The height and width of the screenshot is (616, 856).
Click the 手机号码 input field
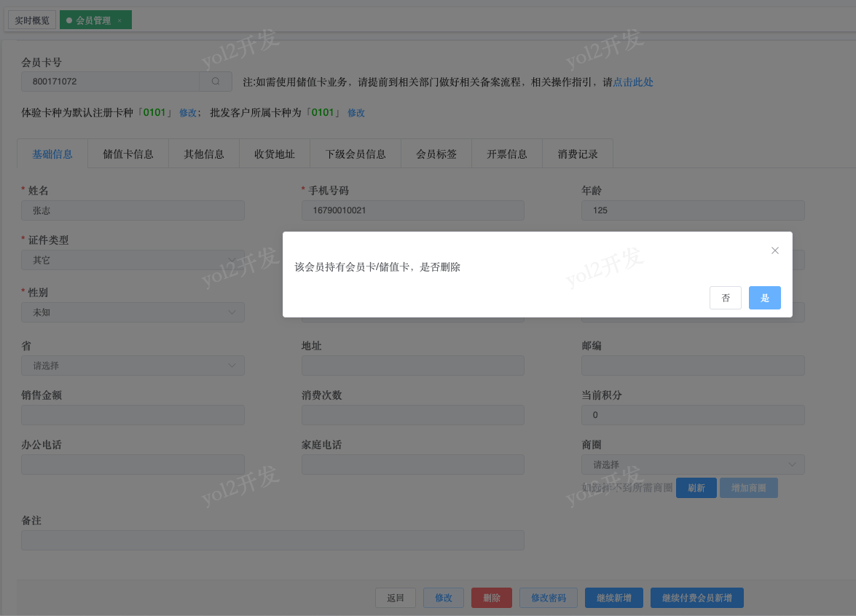tap(413, 210)
